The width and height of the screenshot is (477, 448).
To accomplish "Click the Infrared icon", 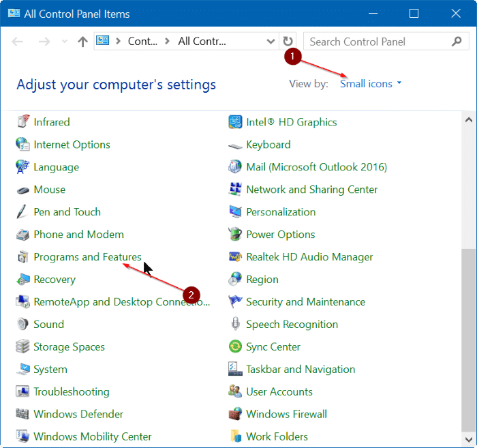I will click(22, 122).
